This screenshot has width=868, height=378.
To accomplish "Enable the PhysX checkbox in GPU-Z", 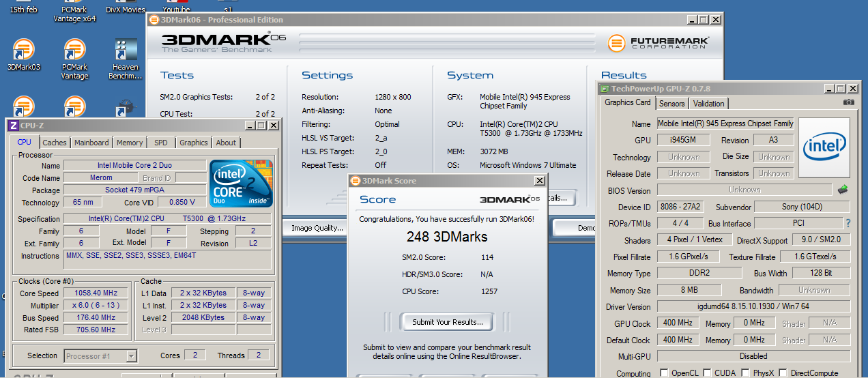I will pos(746,373).
